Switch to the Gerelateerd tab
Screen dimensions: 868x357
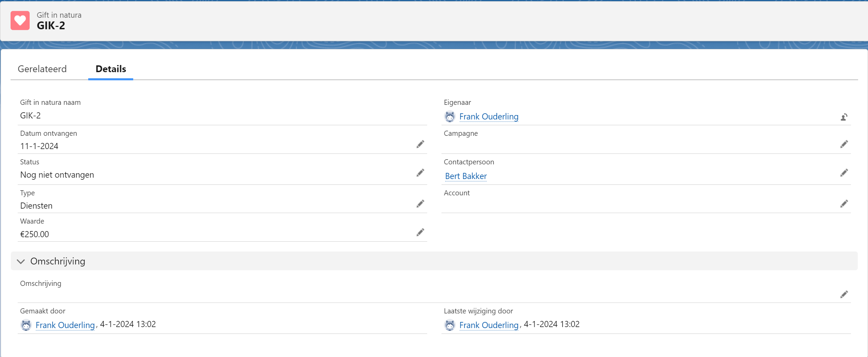coord(42,69)
